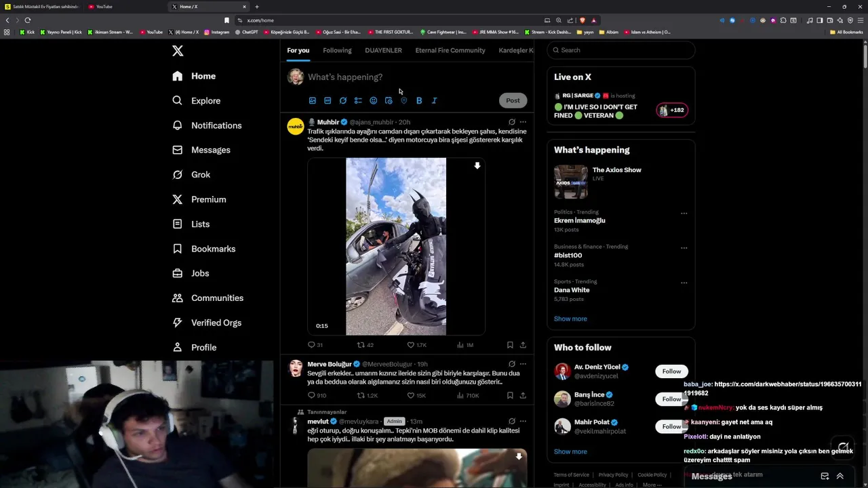Open more options for Ekrem İmamoğlu trend
This screenshot has width=868, height=488.
pyautogui.click(x=684, y=213)
